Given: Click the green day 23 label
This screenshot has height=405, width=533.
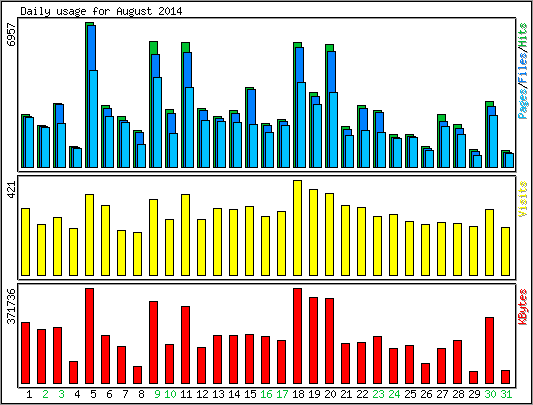Looking at the screenshot, I should pyautogui.click(x=378, y=394).
